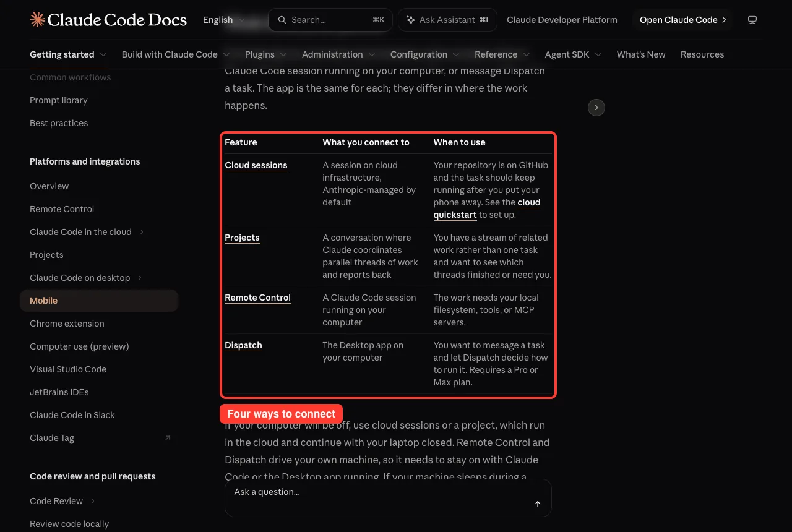Screen dimensions: 792x532
Task: Go to What's New tab
Action: point(641,54)
